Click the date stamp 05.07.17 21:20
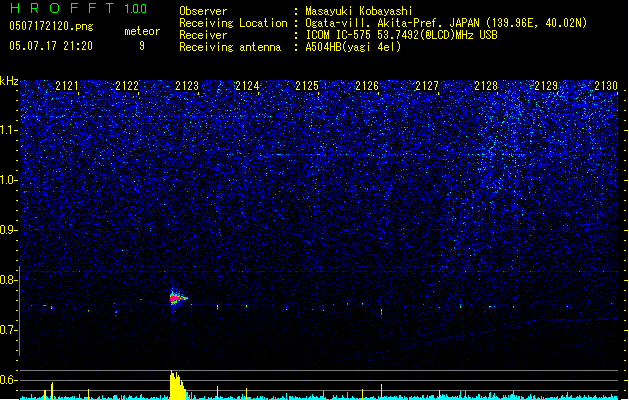629x400 pixels. click(x=51, y=46)
